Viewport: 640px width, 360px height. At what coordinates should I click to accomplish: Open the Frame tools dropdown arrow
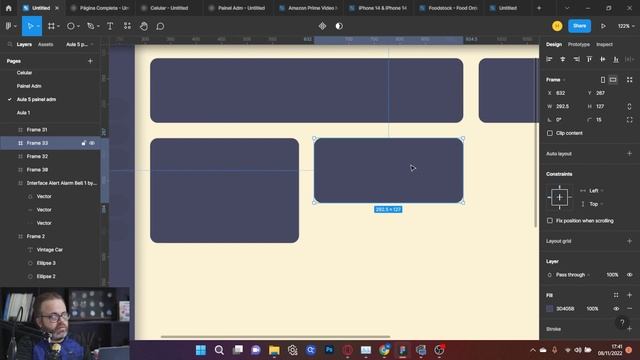58,26
